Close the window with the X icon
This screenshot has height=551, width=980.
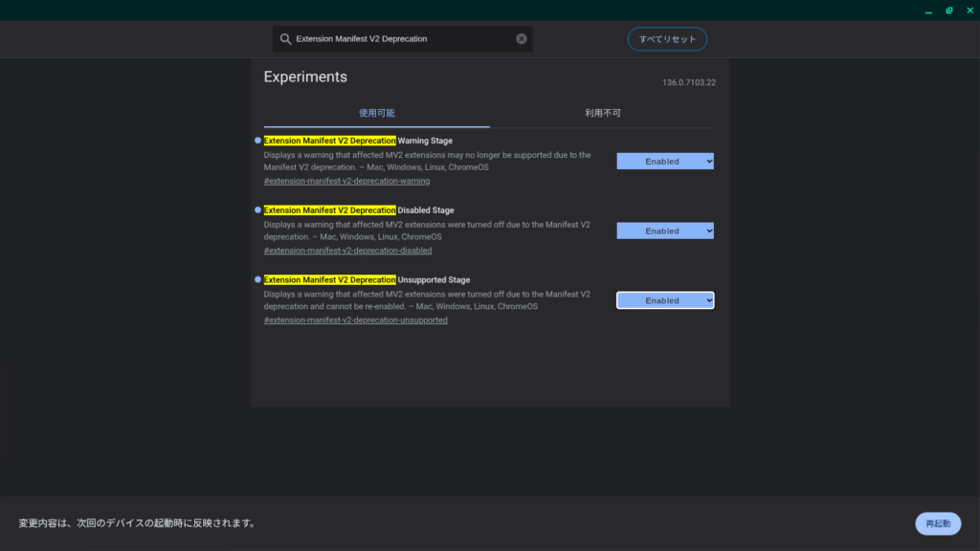coord(969,11)
